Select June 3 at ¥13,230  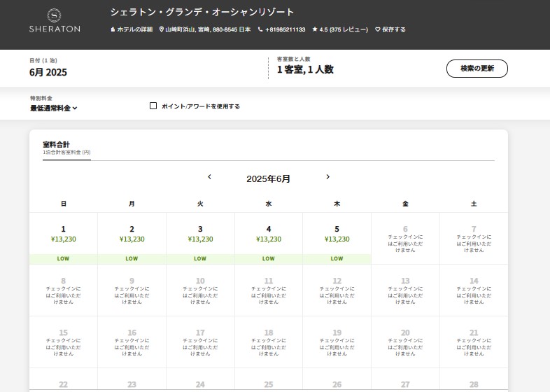click(x=200, y=238)
